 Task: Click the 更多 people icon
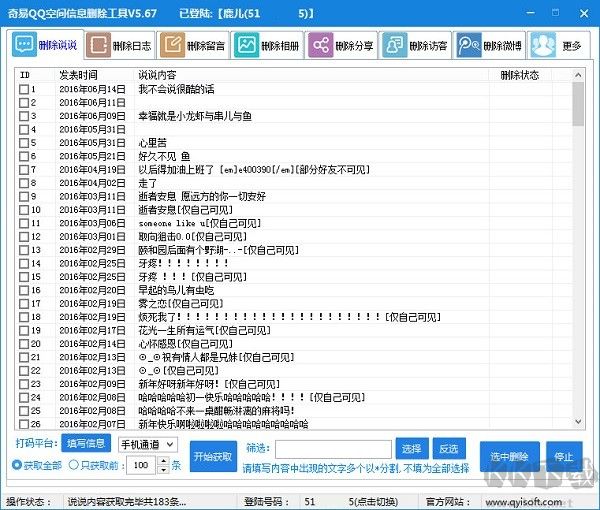(x=543, y=45)
